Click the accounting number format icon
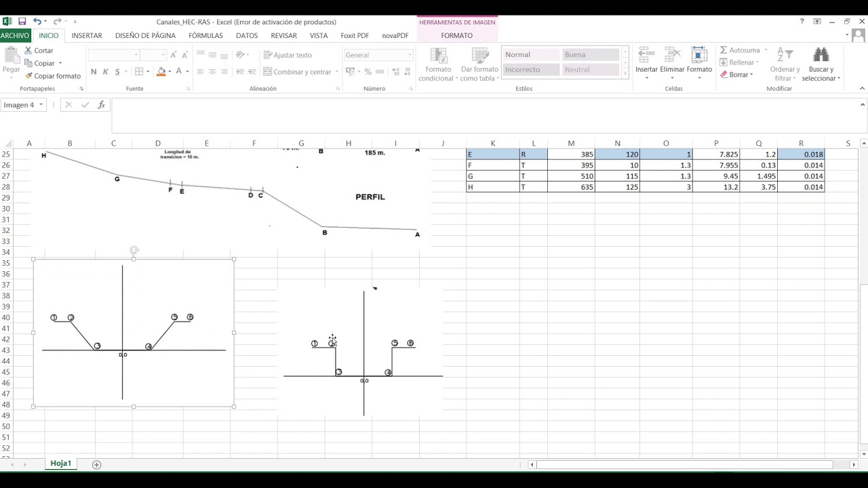The height and width of the screenshot is (488, 868). [x=349, y=72]
